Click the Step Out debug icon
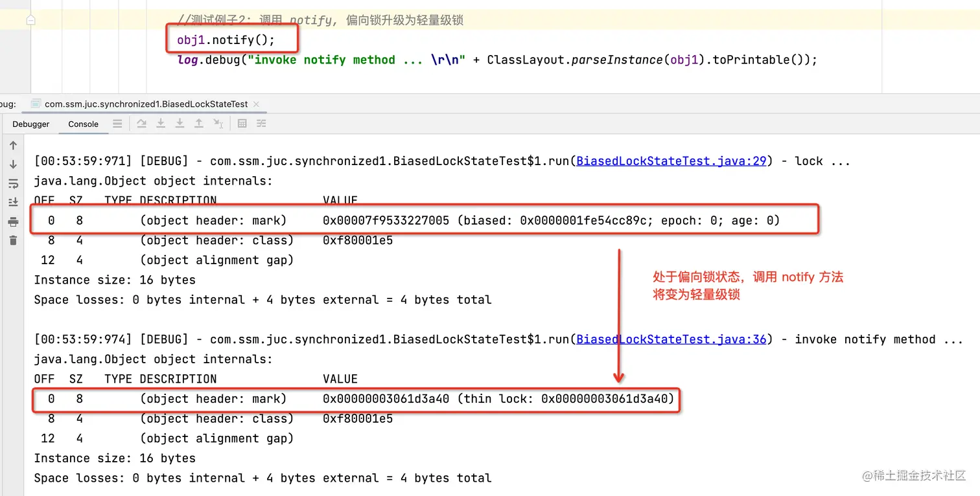The height and width of the screenshot is (496, 980). tap(199, 124)
